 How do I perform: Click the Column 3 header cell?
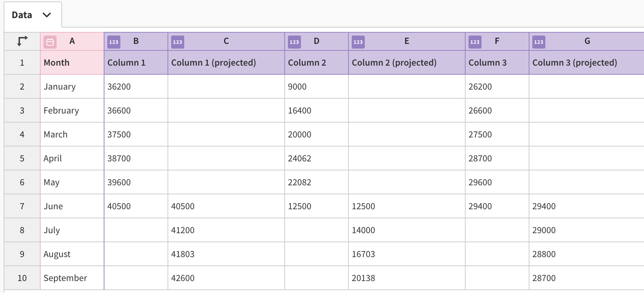pyautogui.click(x=497, y=63)
